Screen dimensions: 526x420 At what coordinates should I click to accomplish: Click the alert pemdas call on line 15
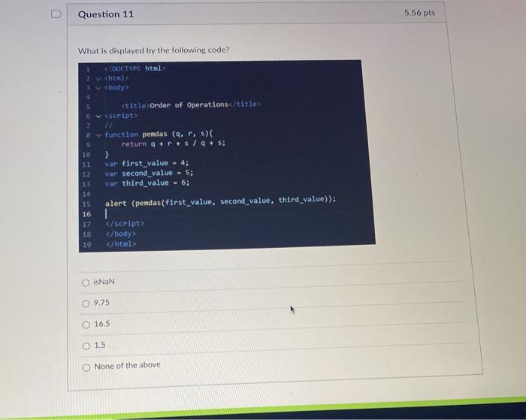pos(220,201)
